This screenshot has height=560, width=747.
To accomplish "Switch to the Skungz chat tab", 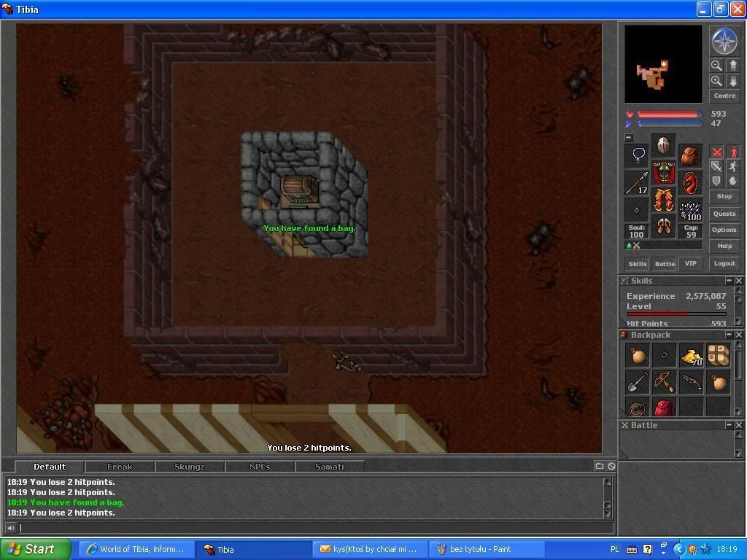I will click(190, 467).
